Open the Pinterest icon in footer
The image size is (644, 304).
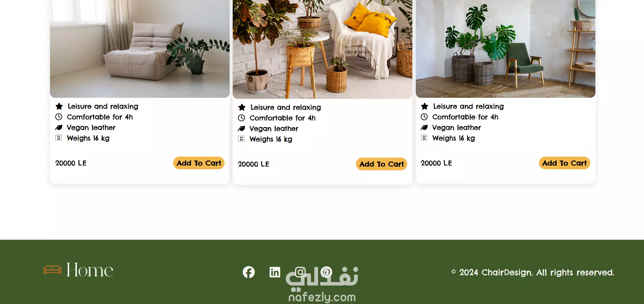(326, 272)
